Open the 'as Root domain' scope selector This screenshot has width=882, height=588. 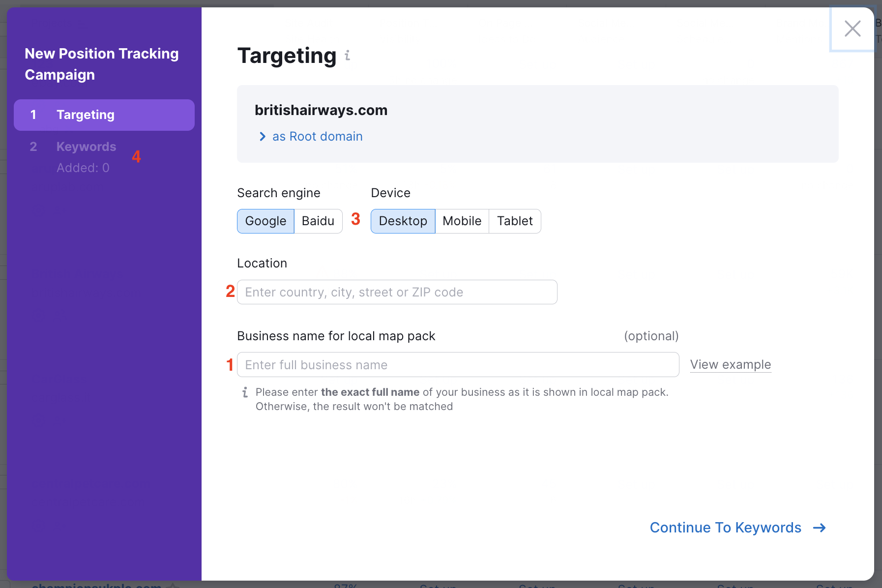click(317, 137)
